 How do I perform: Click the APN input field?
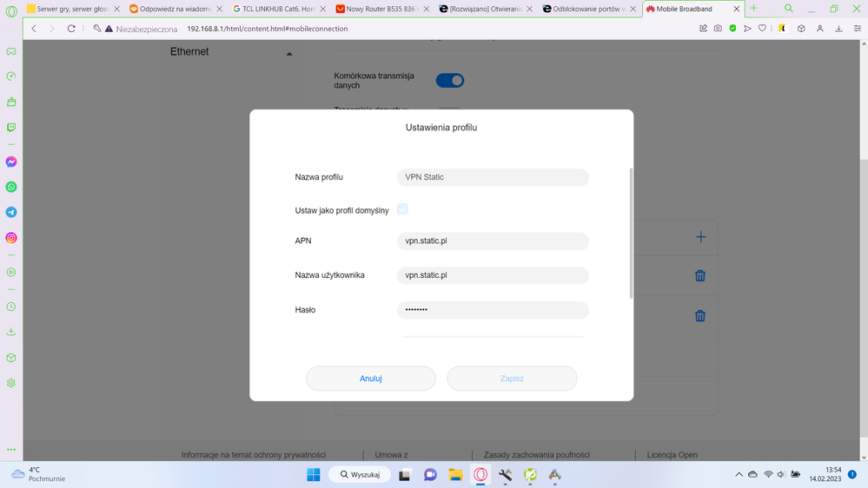[x=493, y=241]
